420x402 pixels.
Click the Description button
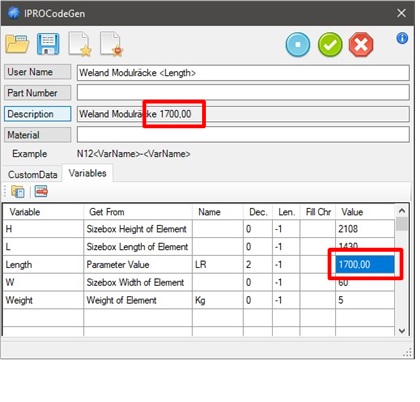[x=38, y=114]
